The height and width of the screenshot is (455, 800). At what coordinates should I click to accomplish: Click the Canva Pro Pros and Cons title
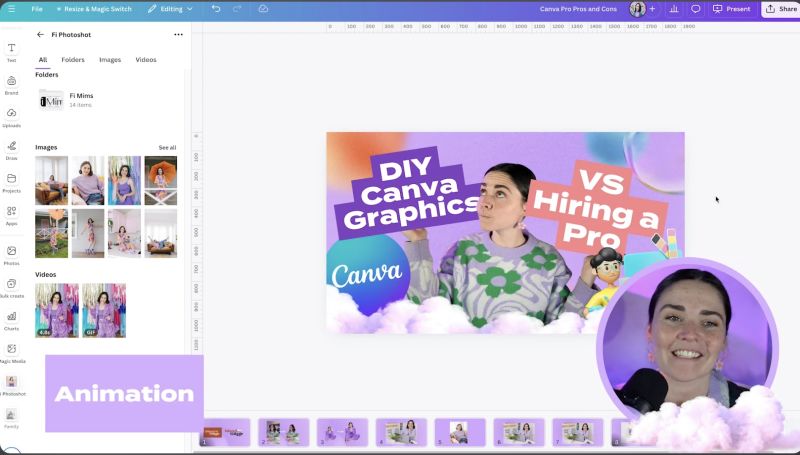578,9
